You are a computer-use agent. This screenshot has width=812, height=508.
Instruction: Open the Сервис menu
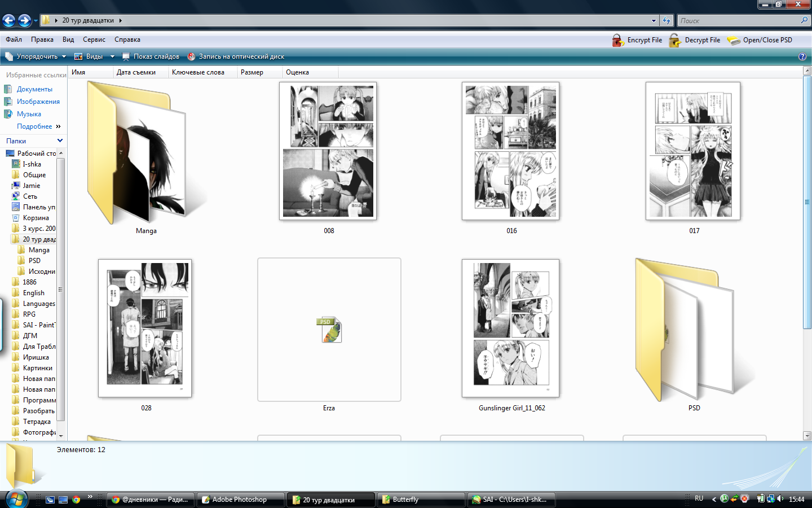(x=94, y=40)
